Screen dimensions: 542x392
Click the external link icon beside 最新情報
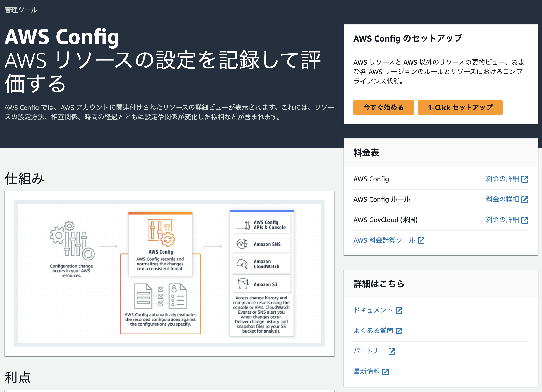tap(386, 372)
